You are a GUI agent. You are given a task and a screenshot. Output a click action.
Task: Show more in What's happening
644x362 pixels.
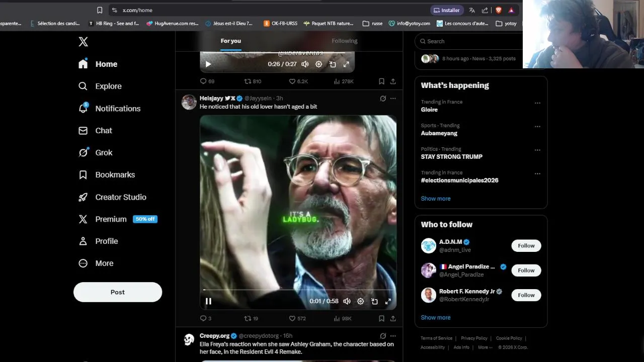[x=436, y=199]
